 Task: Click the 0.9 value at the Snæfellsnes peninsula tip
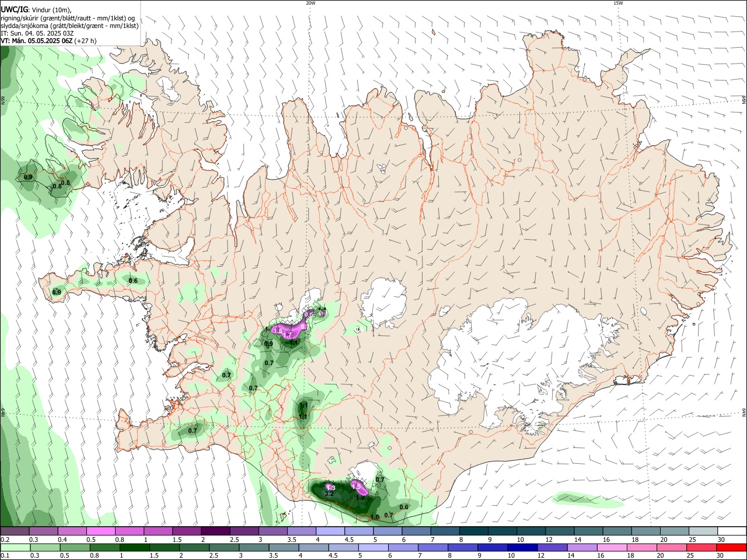pyautogui.click(x=57, y=292)
